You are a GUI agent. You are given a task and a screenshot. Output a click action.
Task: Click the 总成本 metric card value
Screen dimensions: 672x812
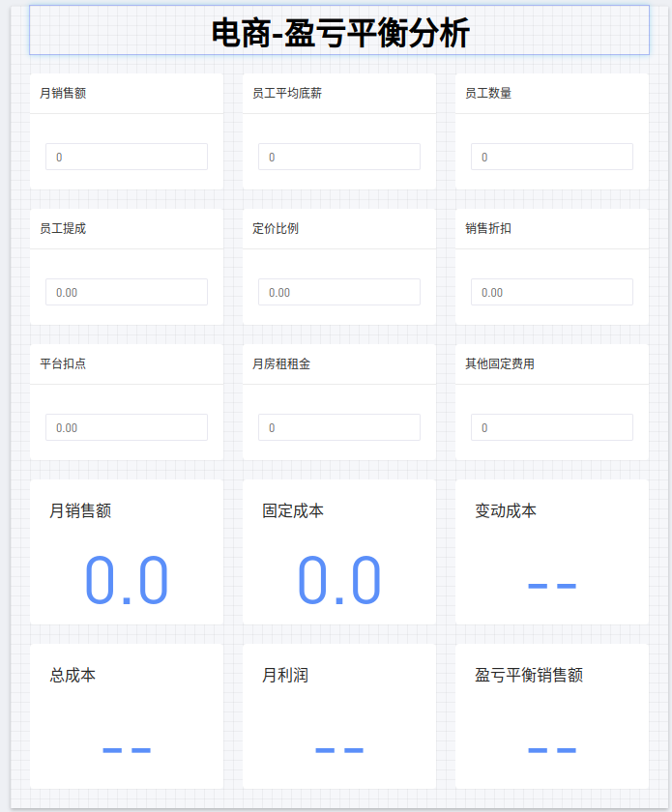127,750
